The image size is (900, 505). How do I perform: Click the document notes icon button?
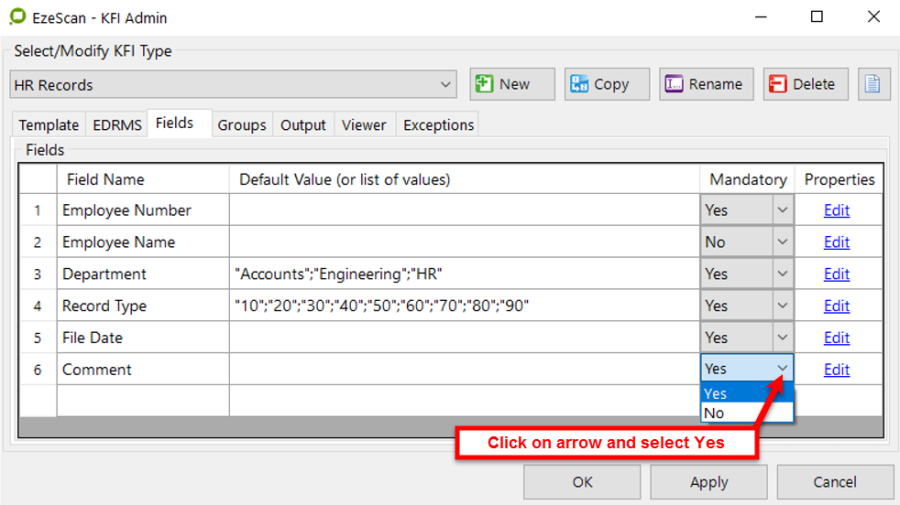(874, 85)
